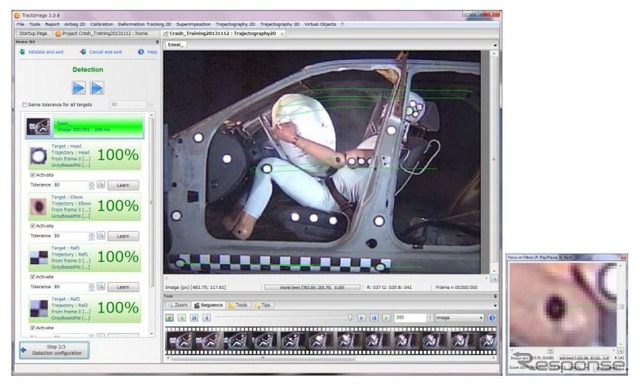The image size is (640, 384).
Task: Switch to Zoom tab in tools panel
Action: 178,305
